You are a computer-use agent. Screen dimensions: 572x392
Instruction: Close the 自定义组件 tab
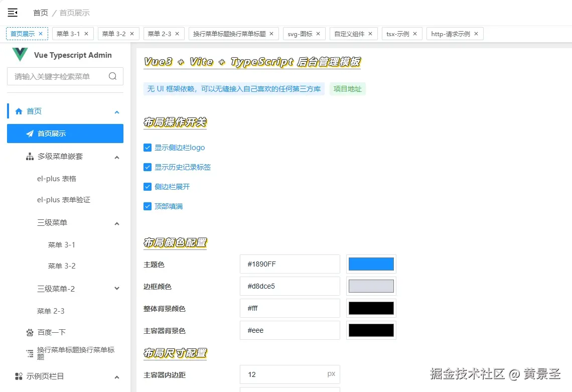(370, 34)
